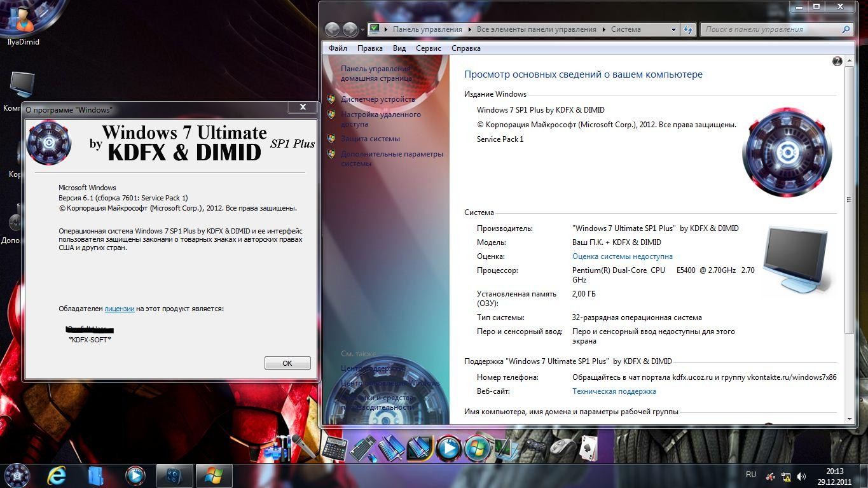The image size is (868, 488).
Task: Open the monitor with pen dock icon
Action: tap(506, 448)
